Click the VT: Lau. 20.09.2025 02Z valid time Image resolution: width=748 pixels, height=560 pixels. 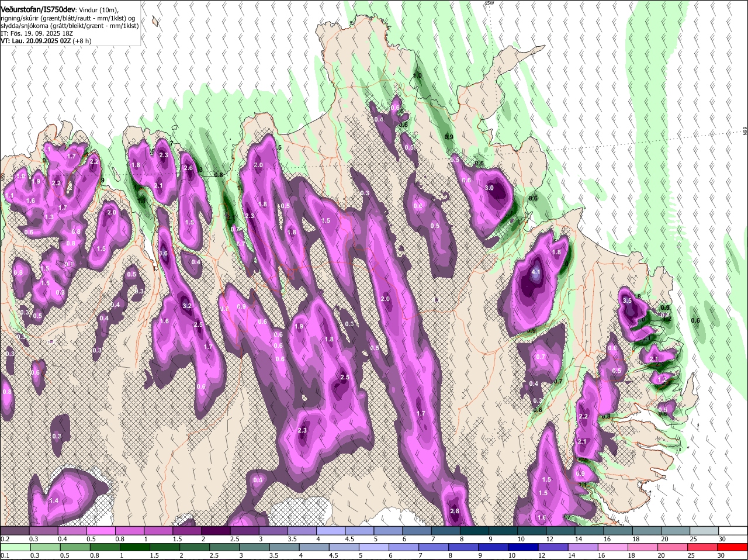tap(34, 42)
